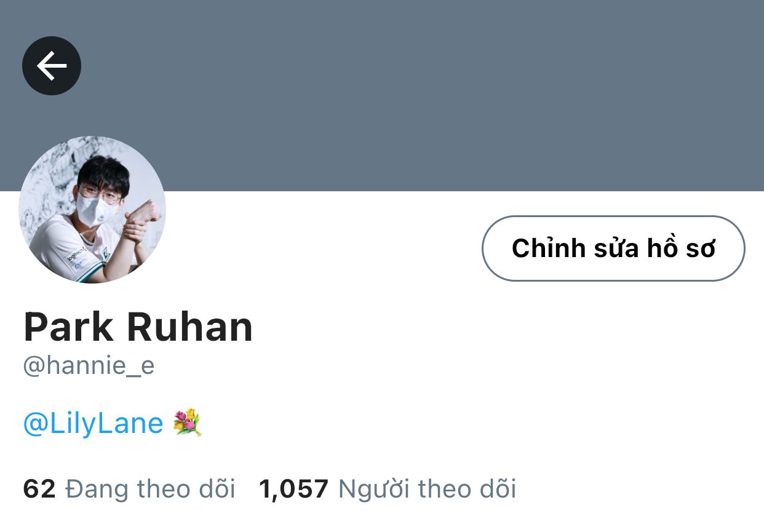Viewport: 764px width, 532px height.
Task: Click the 1,057 followers count number
Action: (293, 489)
